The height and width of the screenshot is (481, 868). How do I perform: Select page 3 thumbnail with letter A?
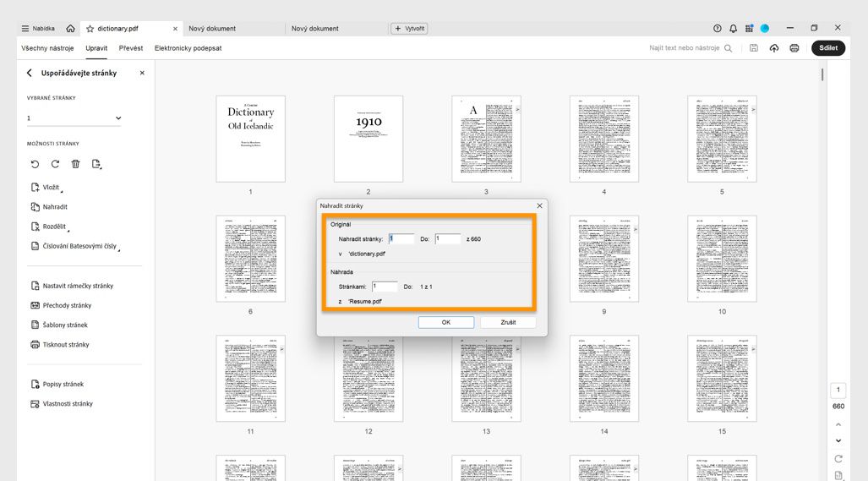coord(487,139)
